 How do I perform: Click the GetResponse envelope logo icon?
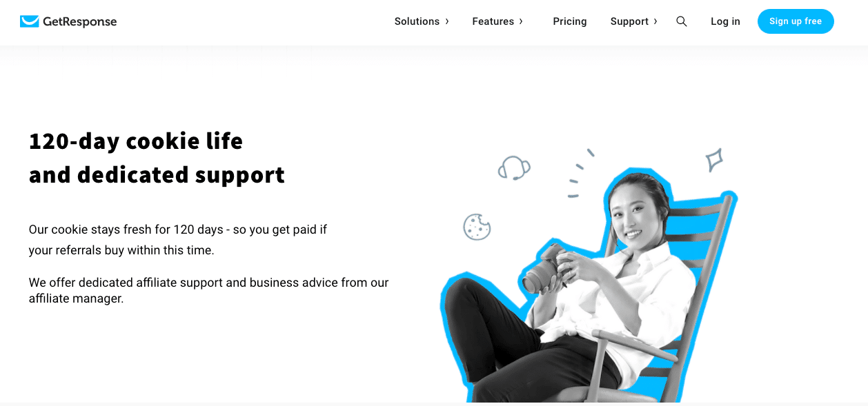[x=30, y=21]
